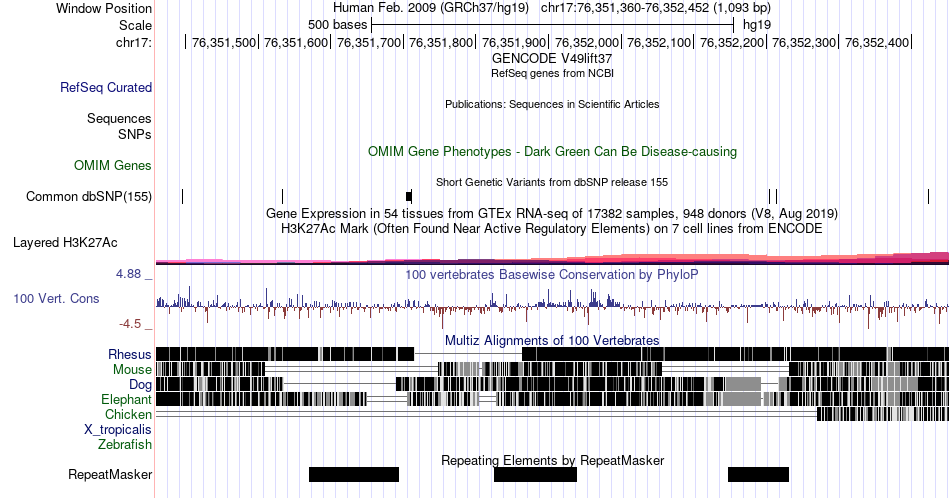
Task: Click 'Multiz Alignments of 100 Vertebrates' title
Action: tap(552, 340)
